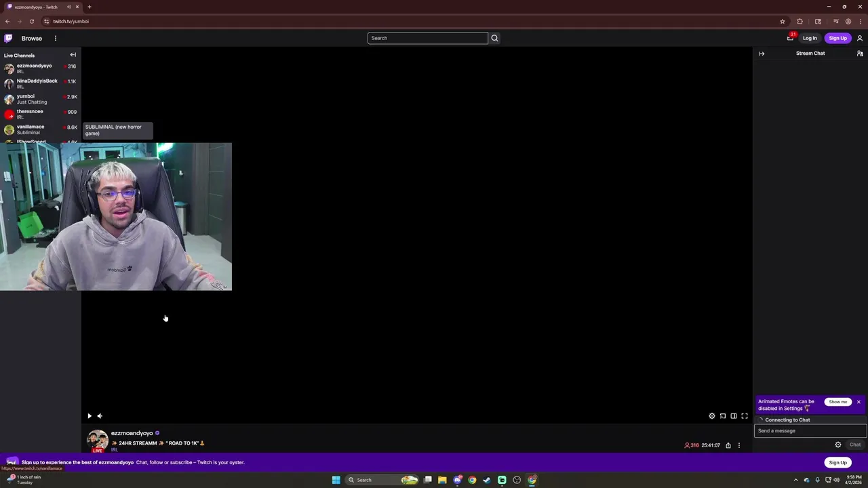Share the stream via share icon
Viewport: 868px width, 488px height.
point(728,445)
